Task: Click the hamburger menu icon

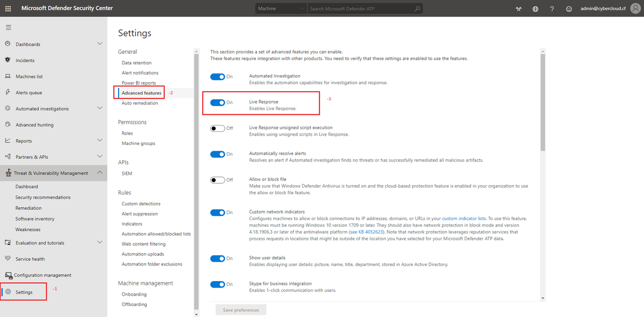Action: 8,27
